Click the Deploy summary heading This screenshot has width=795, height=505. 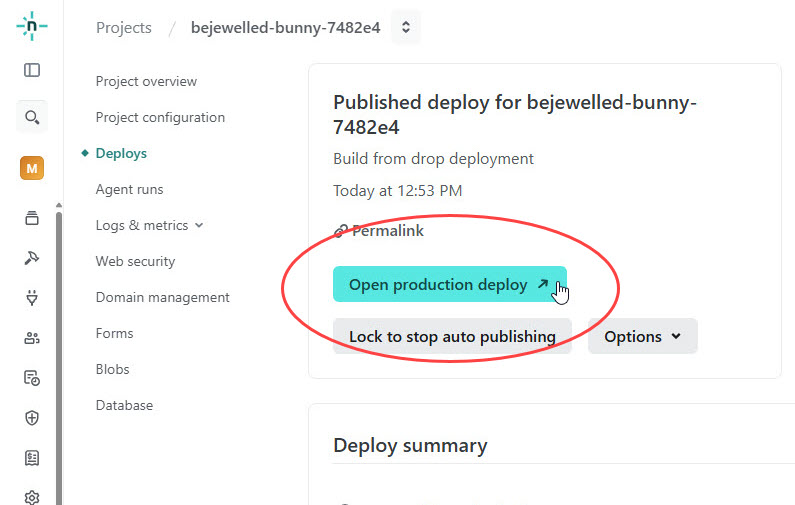pos(410,445)
